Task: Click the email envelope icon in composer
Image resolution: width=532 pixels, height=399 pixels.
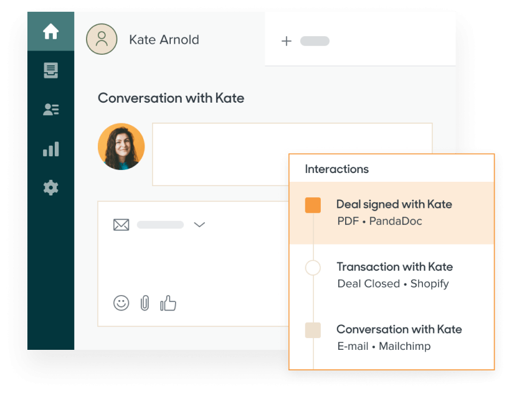Action: [121, 225]
